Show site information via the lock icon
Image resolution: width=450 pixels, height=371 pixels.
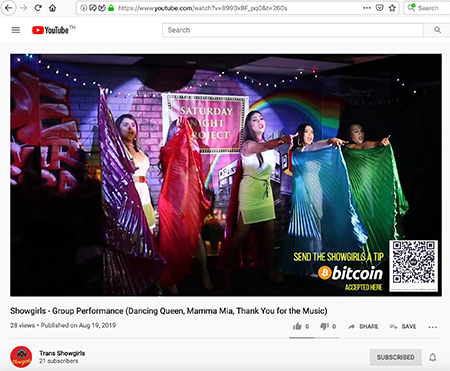point(111,8)
